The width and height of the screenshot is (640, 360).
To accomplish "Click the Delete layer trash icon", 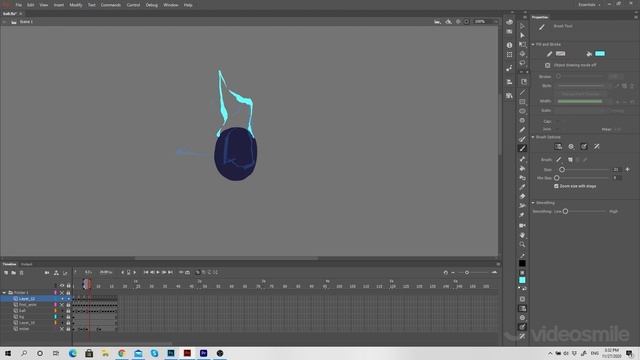I will 22,273.
